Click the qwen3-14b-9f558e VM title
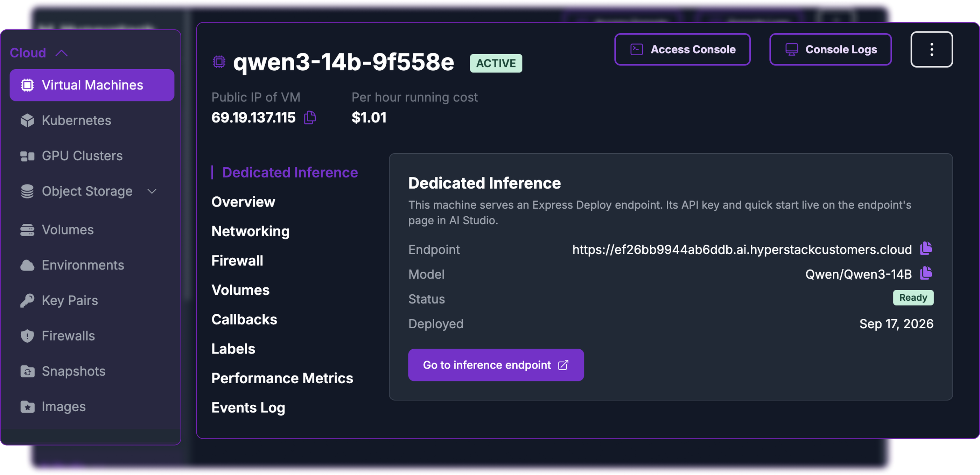This screenshot has width=980, height=475. (x=344, y=62)
